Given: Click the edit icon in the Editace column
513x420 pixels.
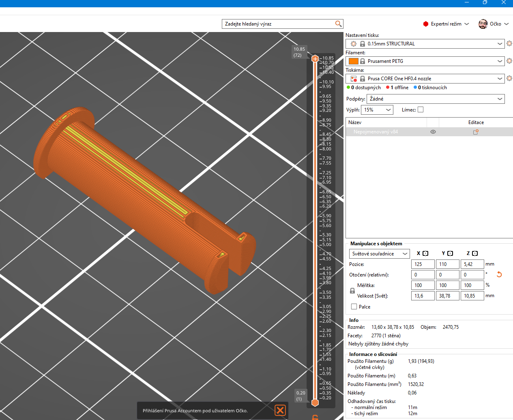Looking at the screenshot, I should [x=476, y=132].
